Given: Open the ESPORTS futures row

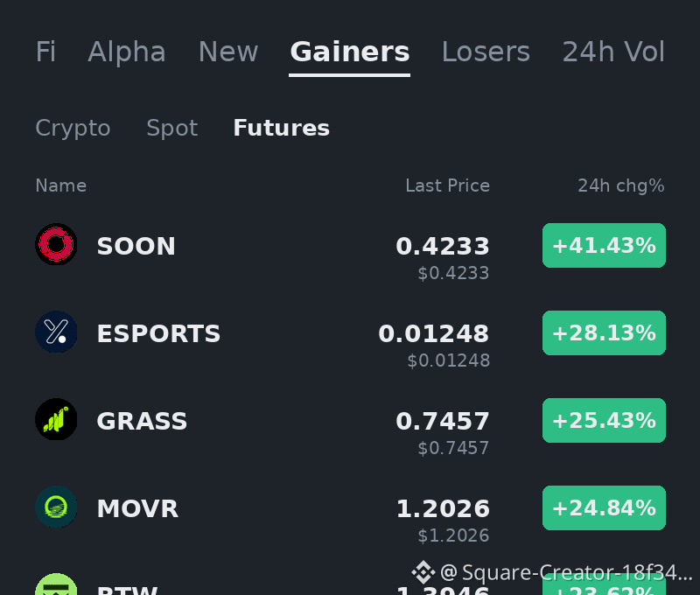Looking at the screenshot, I should (350, 340).
